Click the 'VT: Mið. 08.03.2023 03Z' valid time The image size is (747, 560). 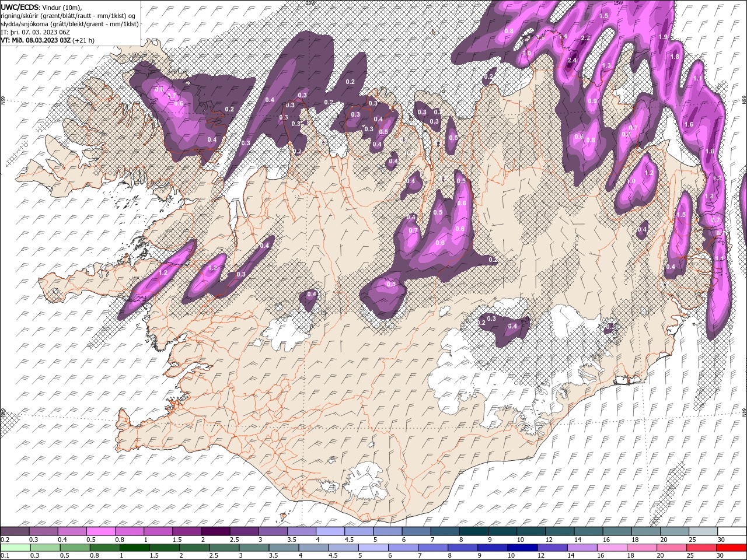[36, 40]
